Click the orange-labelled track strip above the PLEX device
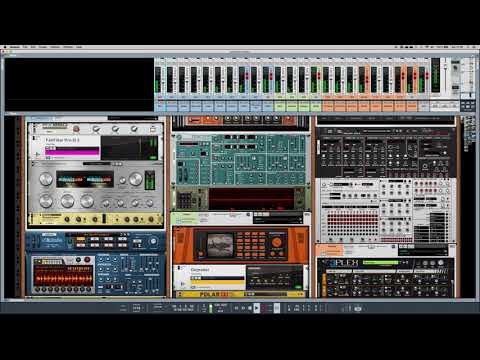480x360 pixels. click(385, 250)
